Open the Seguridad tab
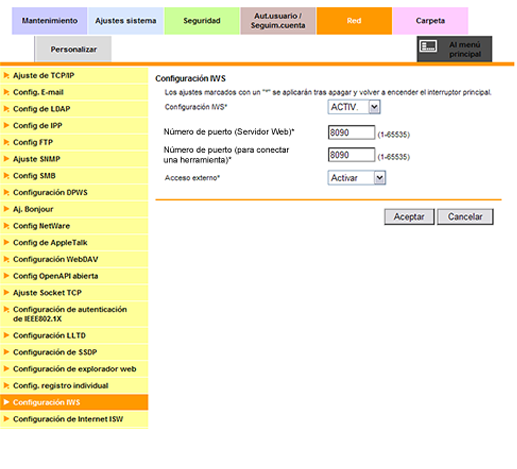 coord(202,21)
